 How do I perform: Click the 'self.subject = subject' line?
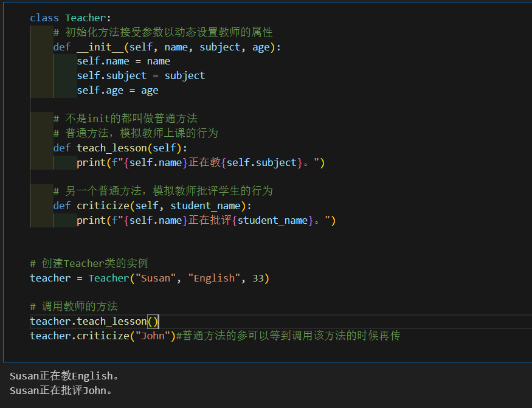[x=141, y=75]
